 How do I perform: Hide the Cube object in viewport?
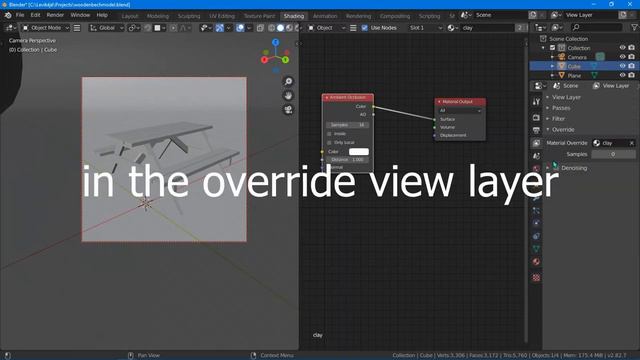tap(622, 66)
